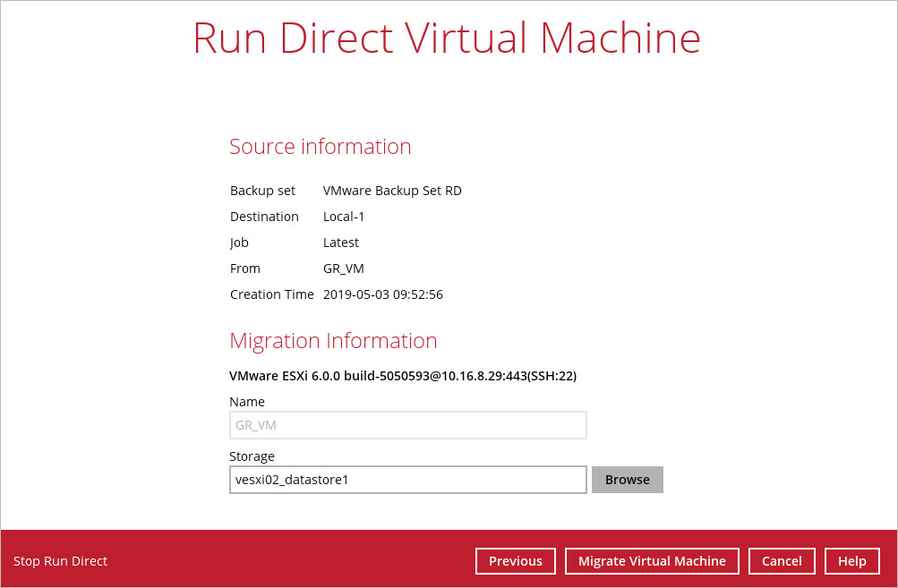
Task: Click the Browse button for storage
Action: pyautogui.click(x=627, y=480)
